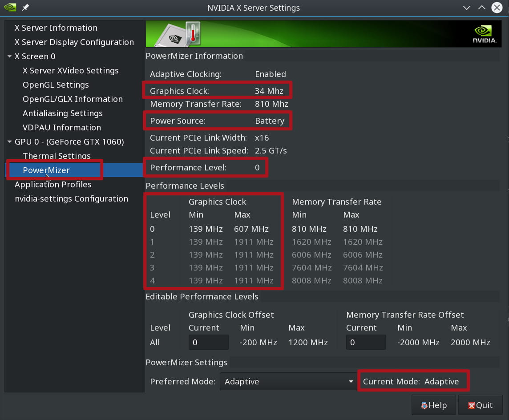
Task: Click the NVIDIA logo in the title bar
Action: pos(9,8)
